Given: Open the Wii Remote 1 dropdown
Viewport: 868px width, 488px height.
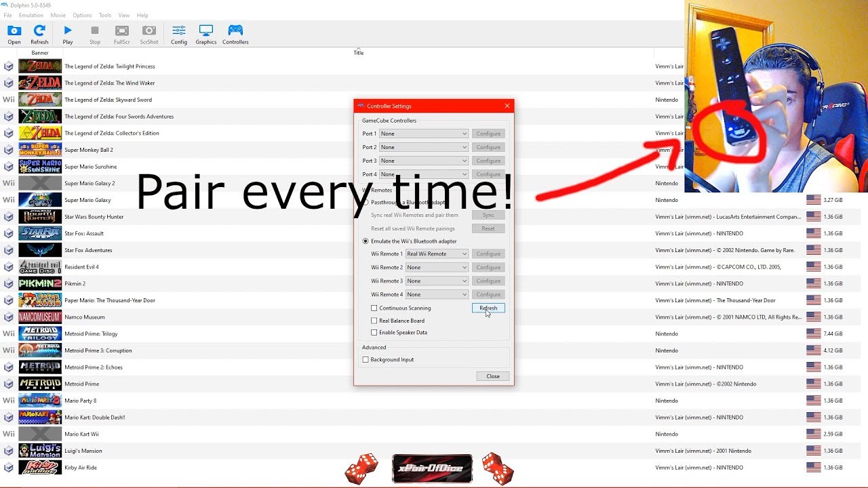Looking at the screenshot, I should tap(437, 253).
